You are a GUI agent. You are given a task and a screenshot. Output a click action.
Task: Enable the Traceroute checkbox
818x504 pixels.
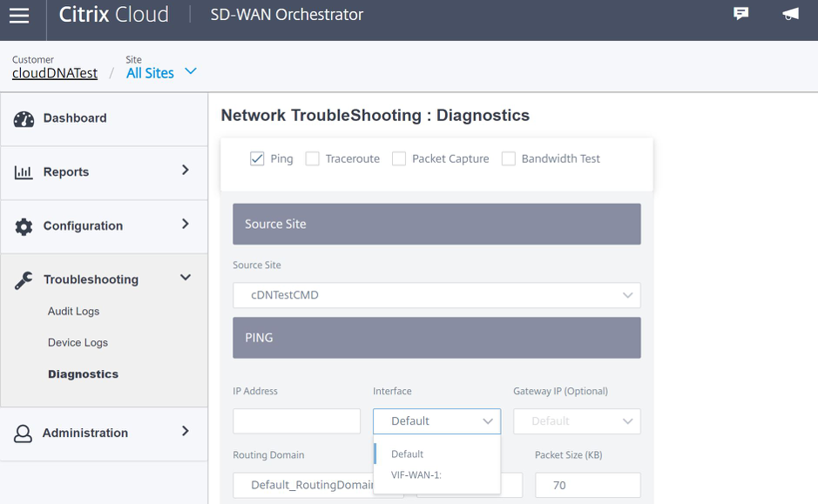point(312,158)
